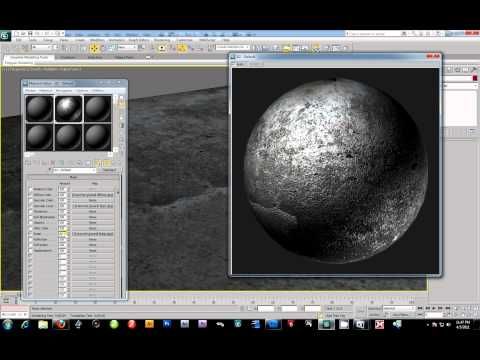This screenshot has width=480, height=360.
Task: Click the red object color swatch
Action: tap(475, 78)
